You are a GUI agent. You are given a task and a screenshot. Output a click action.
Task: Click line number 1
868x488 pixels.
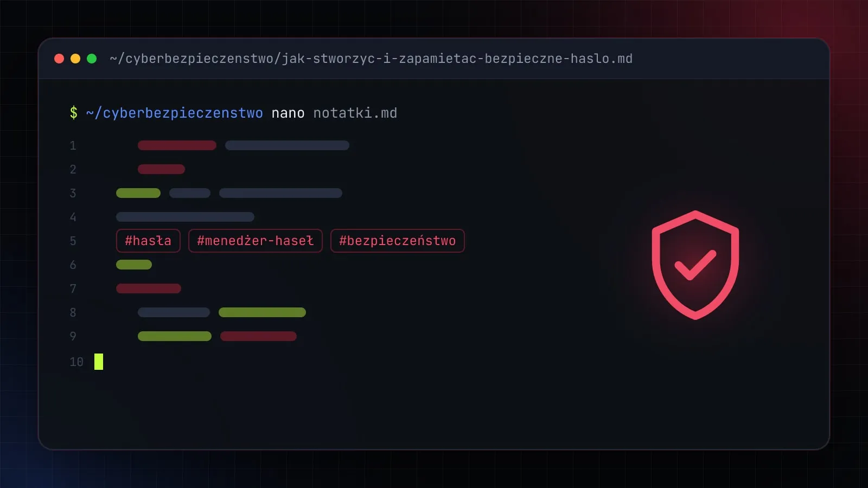pos(73,145)
